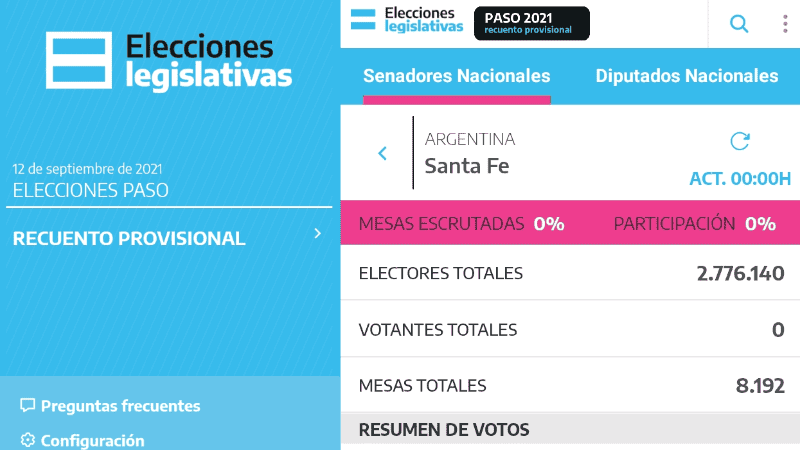Click the Elecciones legislativas sidebar logo
Screen dimensions: 800x450
[x=169, y=61]
